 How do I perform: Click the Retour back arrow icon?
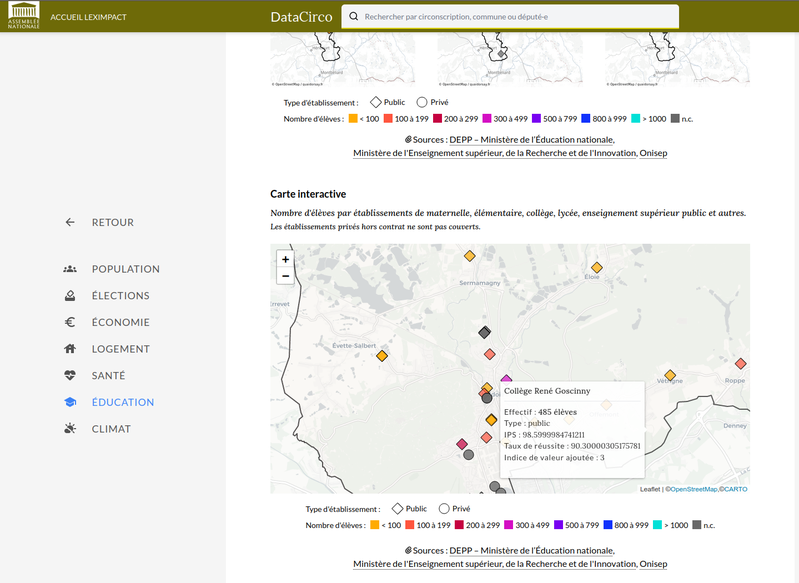70,222
